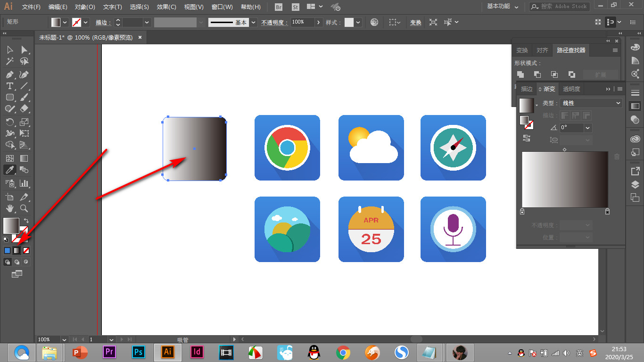
Task: Open the 样式 style dropdown
Action: tap(358, 22)
